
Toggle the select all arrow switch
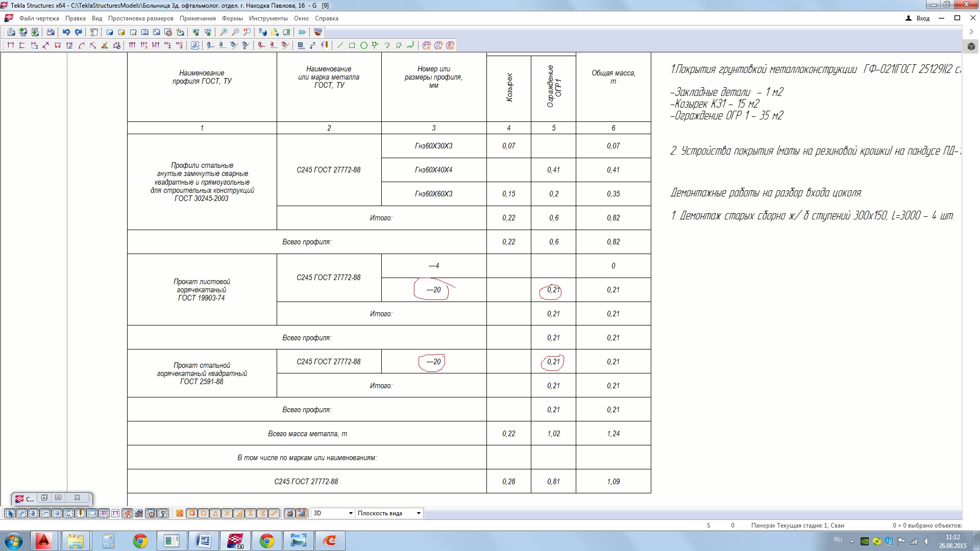10,513
